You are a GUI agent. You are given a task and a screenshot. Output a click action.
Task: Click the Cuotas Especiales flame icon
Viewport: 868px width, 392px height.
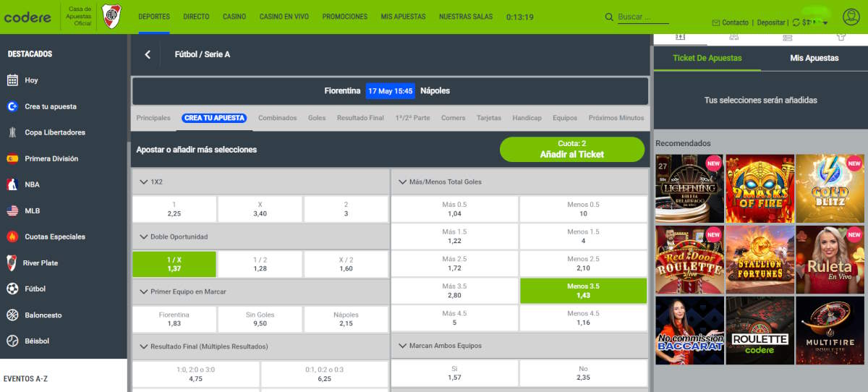pos(12,237)
